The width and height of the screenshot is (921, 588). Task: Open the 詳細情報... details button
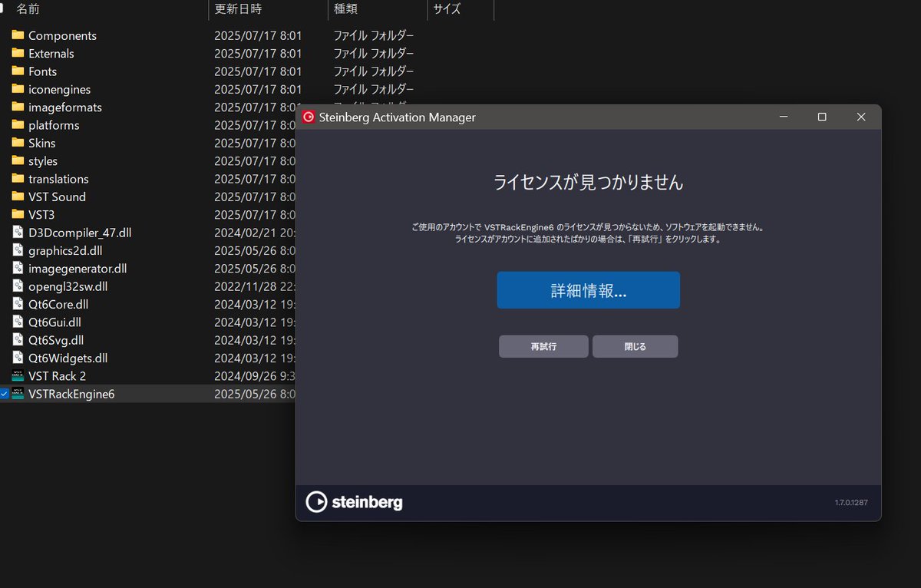pyautogui.click(x=589, y=290)
